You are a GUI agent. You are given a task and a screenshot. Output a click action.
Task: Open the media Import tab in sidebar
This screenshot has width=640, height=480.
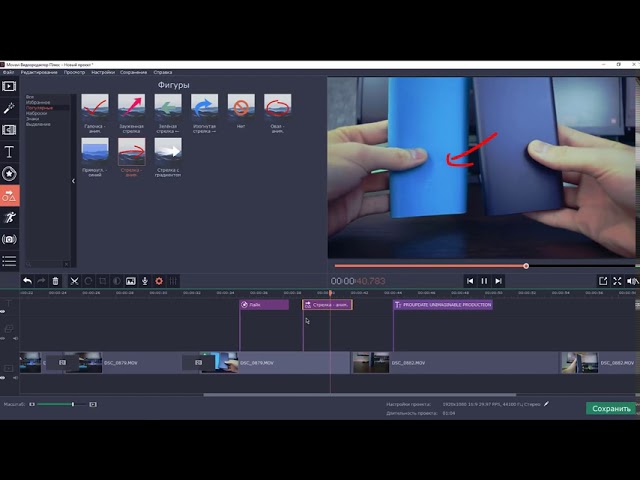coord(9,86)
